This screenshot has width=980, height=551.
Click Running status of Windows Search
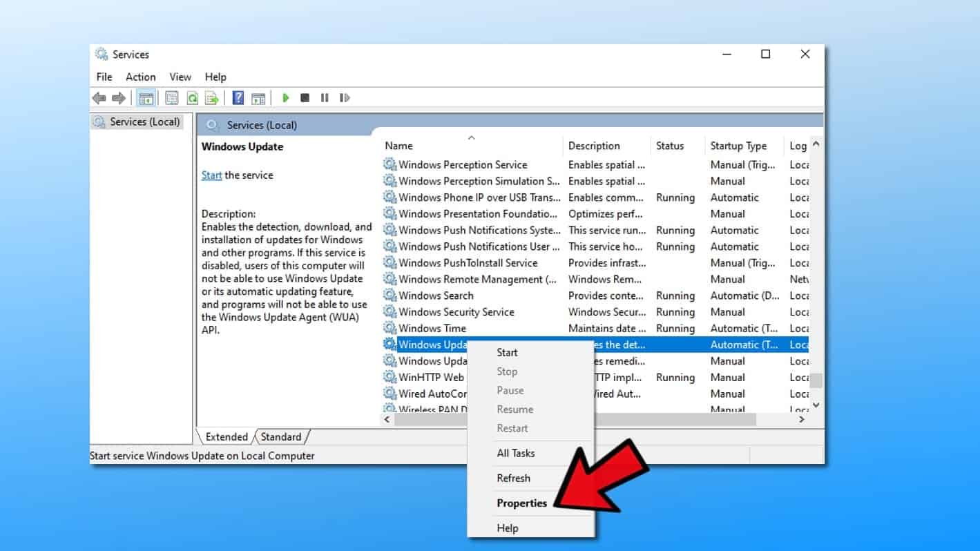675,296
